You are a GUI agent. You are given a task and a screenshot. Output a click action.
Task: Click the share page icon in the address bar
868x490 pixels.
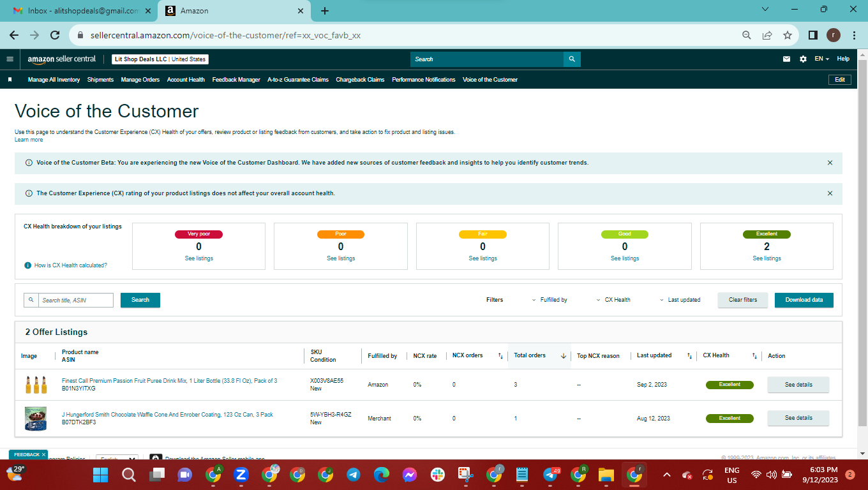pyautogui.click(x=767, y=35)
